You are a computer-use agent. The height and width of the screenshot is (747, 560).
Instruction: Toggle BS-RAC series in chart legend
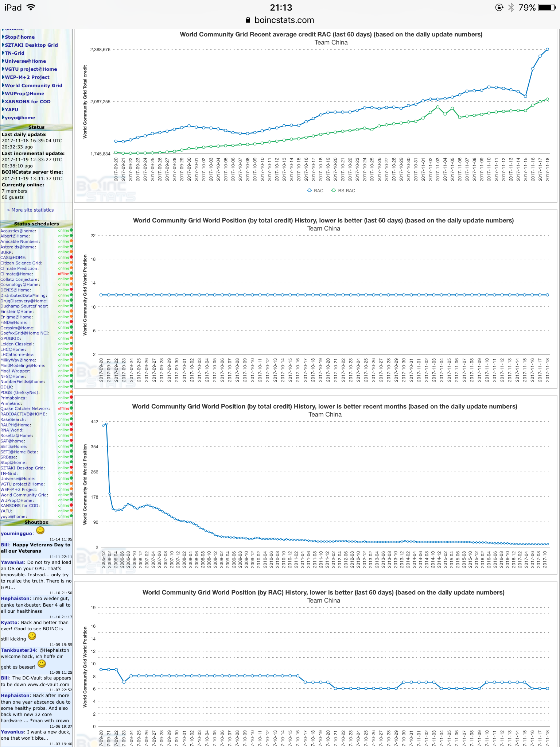[343, 190]
